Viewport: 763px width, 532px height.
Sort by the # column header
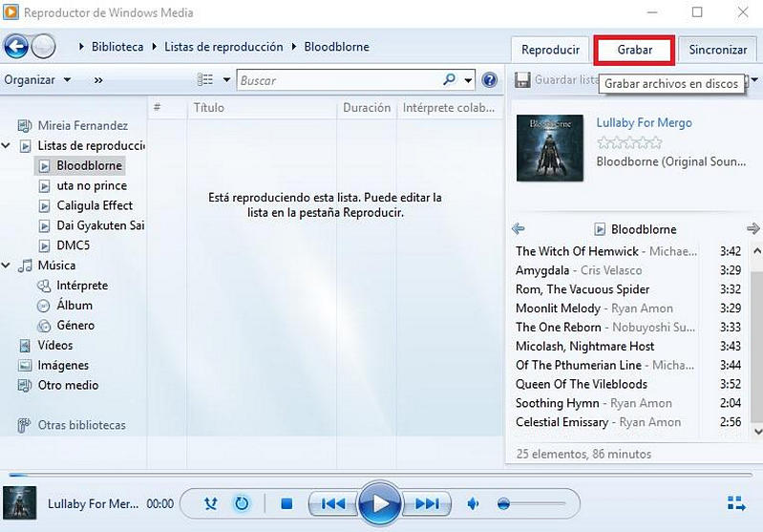[x=167, y=108]
